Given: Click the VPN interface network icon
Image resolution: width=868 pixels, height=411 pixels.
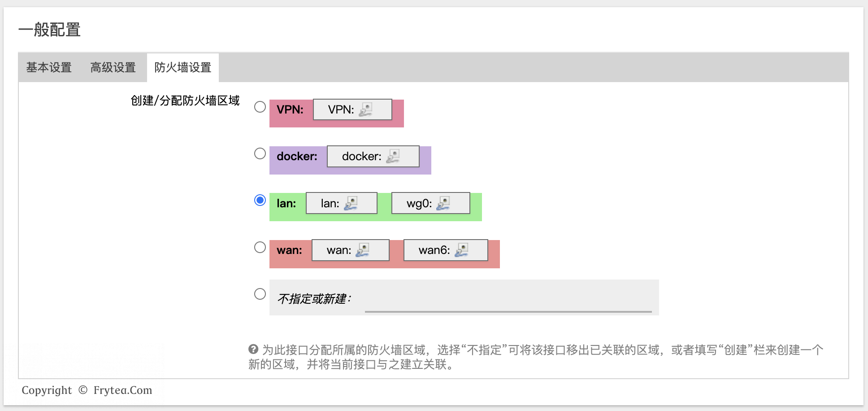Looking at the screenshot, I should 365,110.
